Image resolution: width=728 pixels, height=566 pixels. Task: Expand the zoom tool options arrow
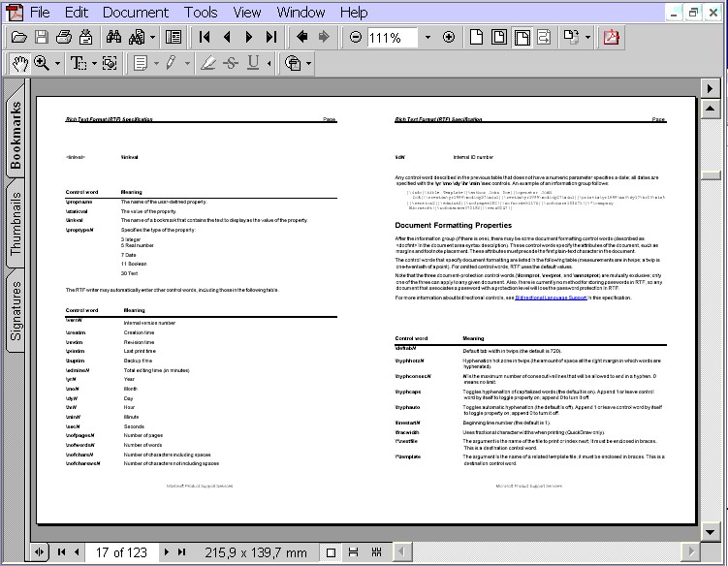coord(58,63)
